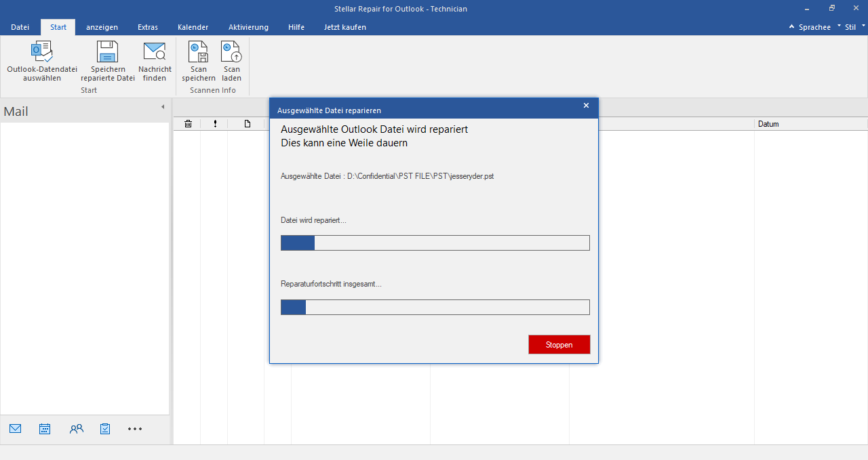Click Scan speichern icon
868x460 pixels.
(x=199, y=52)
